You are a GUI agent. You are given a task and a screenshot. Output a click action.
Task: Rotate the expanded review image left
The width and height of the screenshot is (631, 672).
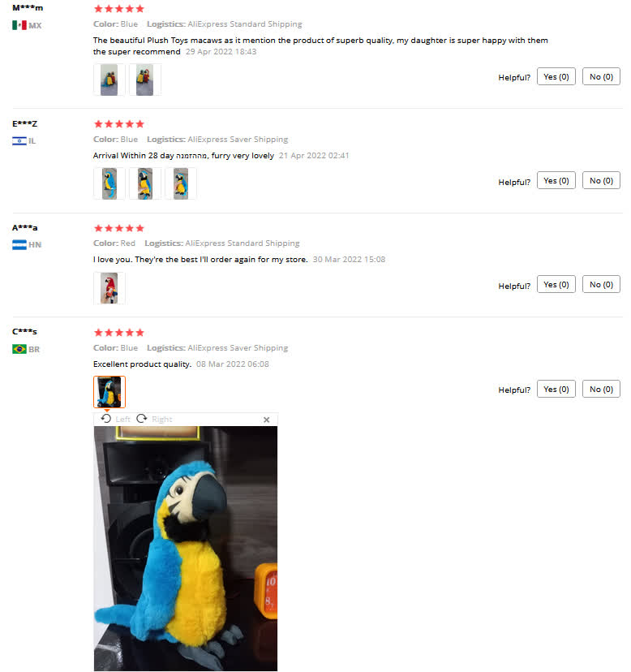click(115, 419)
